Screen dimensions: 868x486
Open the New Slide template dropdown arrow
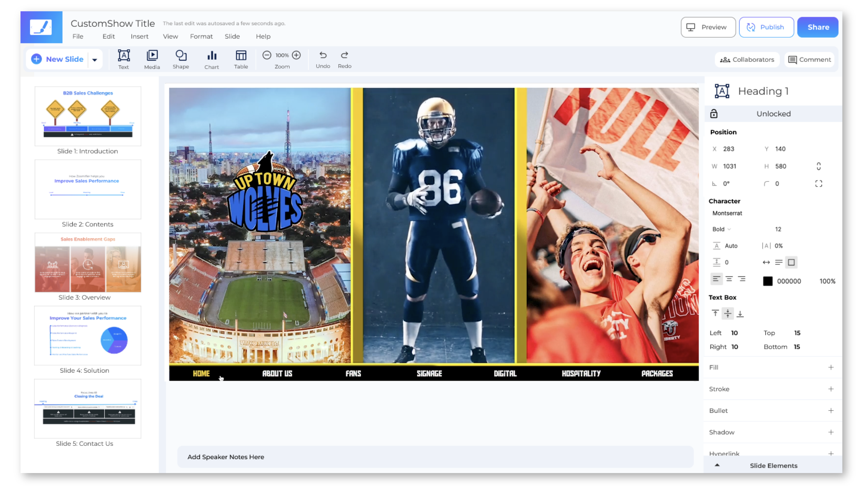click(x=94, y=59)
